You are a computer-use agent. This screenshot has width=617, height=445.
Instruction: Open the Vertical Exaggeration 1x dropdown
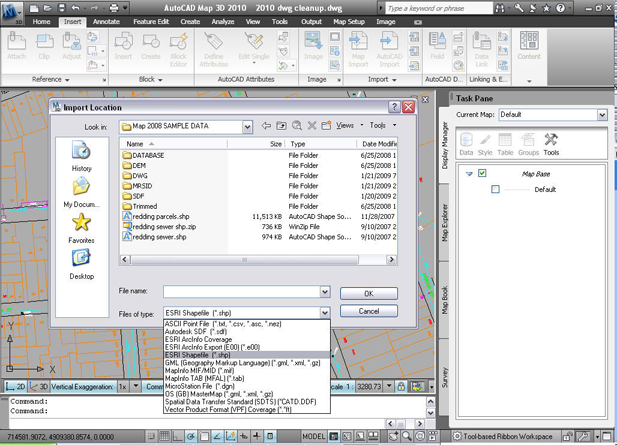(x=135, y=386)
